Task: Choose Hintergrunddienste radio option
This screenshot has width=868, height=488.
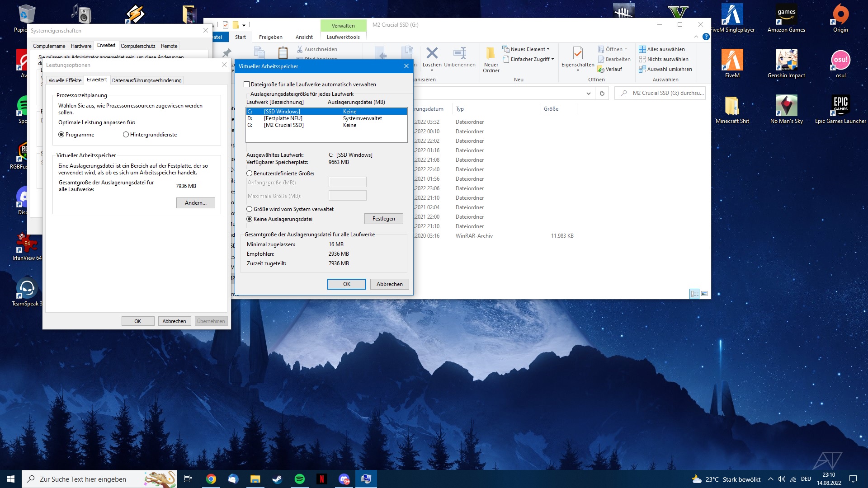Action: [126, 135]
